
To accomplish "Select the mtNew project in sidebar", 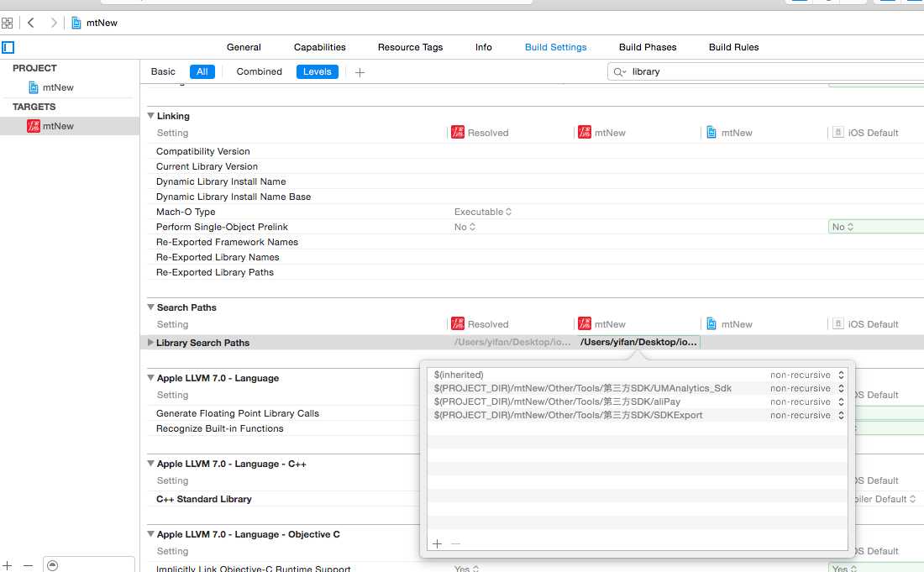I will click(x=52, y=87).
